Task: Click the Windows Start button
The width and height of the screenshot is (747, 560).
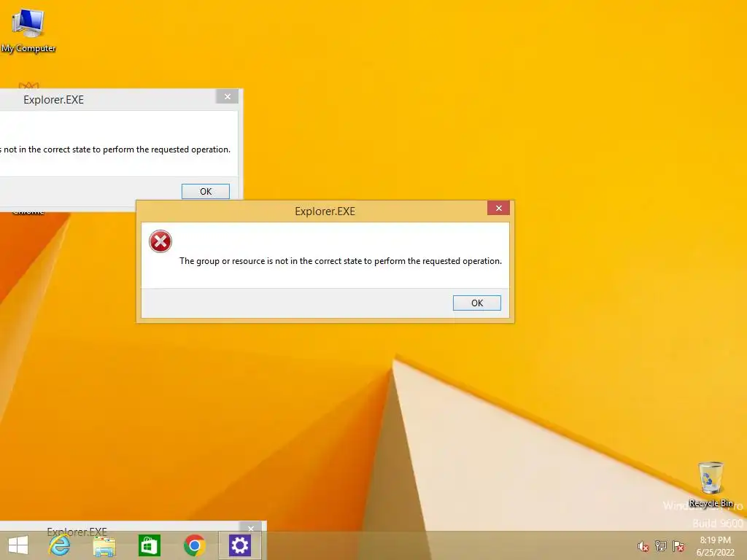Action: point(18,545)
